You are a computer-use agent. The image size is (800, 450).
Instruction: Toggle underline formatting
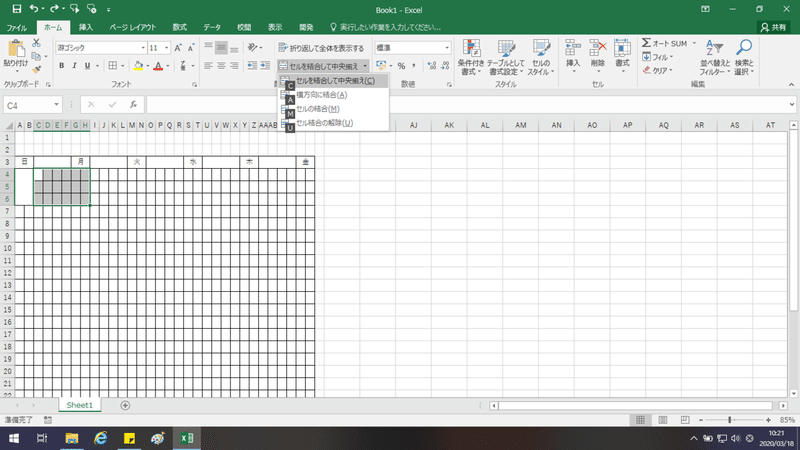[87, 66]
